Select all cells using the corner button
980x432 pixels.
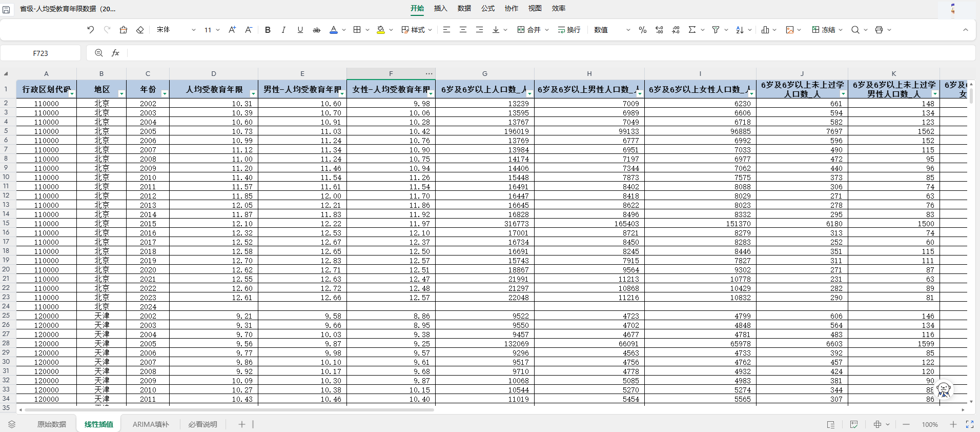(x=6, y=73)
